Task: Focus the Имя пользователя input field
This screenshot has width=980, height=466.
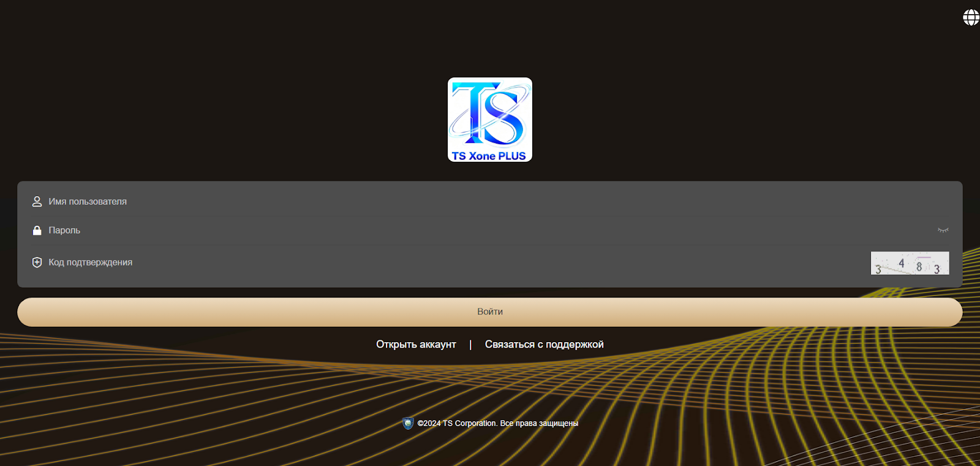Action: coord(490,201)
